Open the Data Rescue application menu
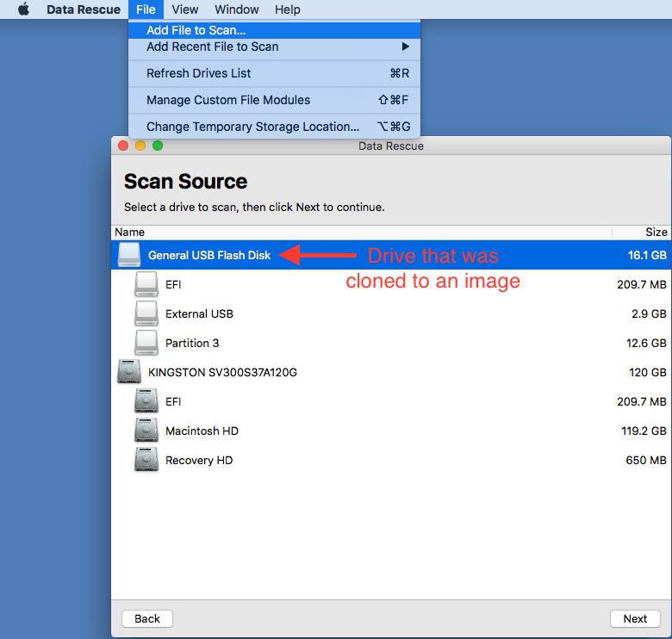Screen dimensions: 672x639 84,9
